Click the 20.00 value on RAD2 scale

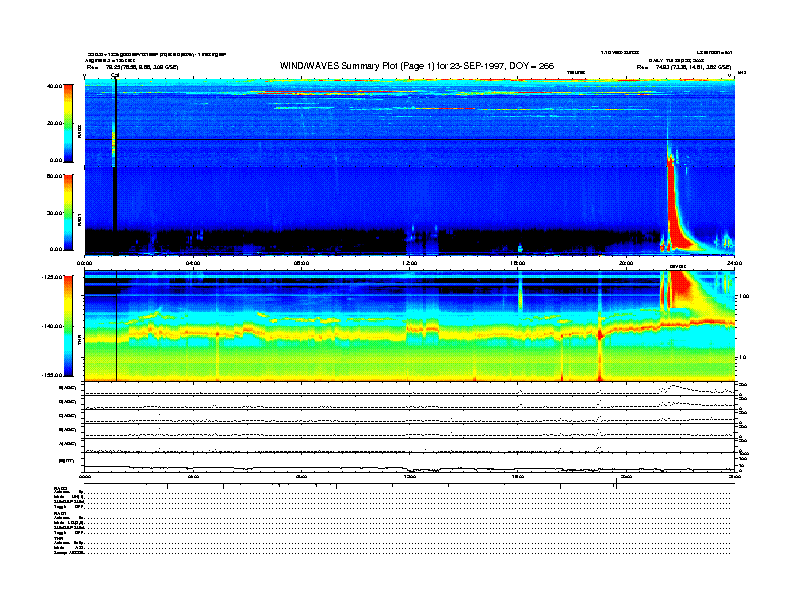[x=54, y=123]
